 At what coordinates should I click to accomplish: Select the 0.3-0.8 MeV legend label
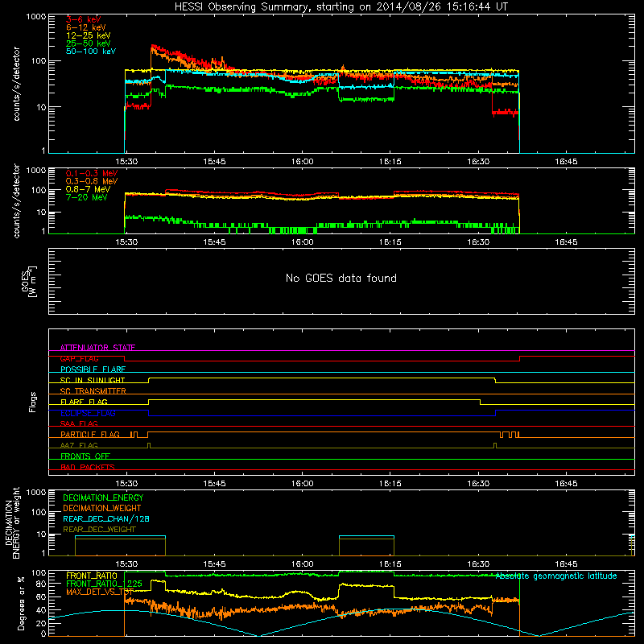(92, 181)
